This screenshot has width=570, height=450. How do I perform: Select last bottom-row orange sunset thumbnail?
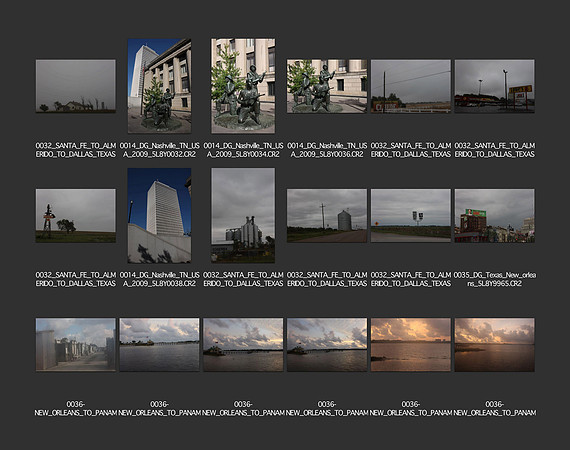(494, 345)
